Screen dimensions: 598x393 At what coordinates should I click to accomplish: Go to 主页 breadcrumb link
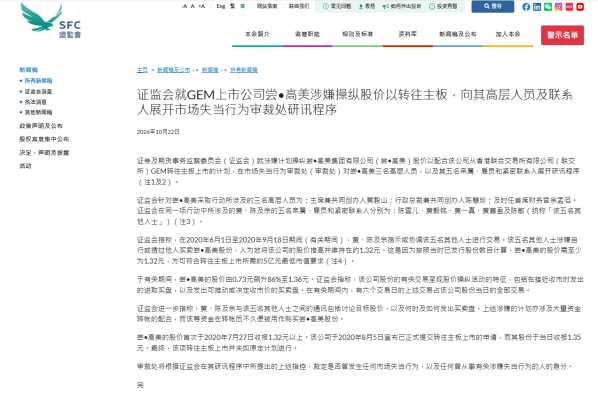click(142, 70)
